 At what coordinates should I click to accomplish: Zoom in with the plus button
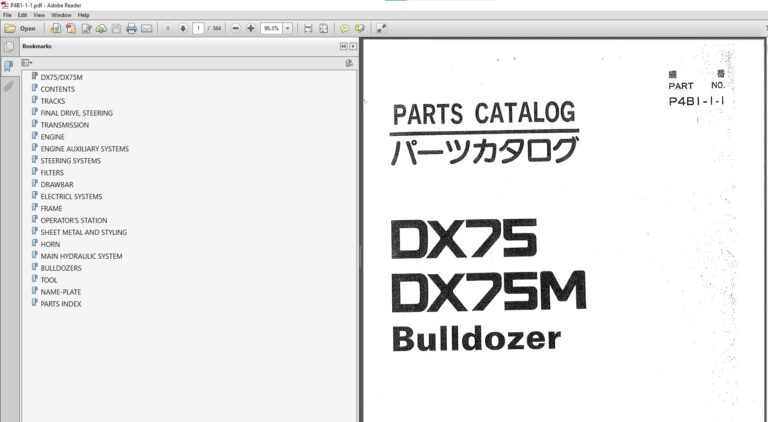click(x=251, y=28)
